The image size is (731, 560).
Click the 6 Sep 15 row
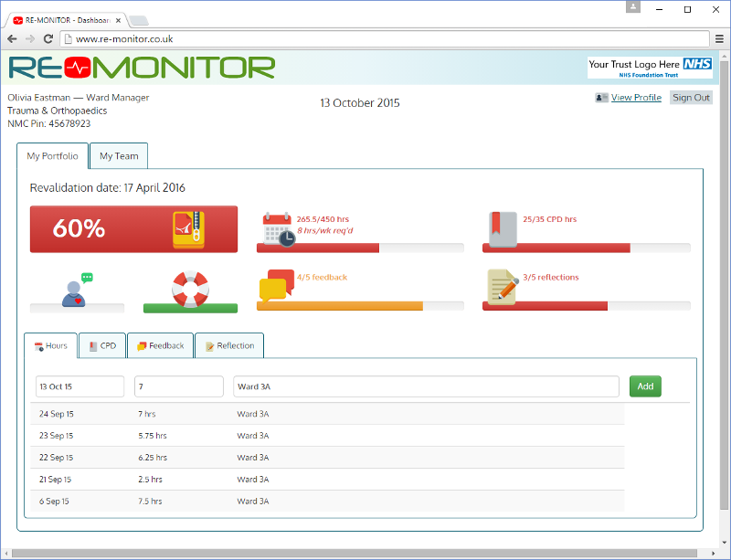point(327,502)
